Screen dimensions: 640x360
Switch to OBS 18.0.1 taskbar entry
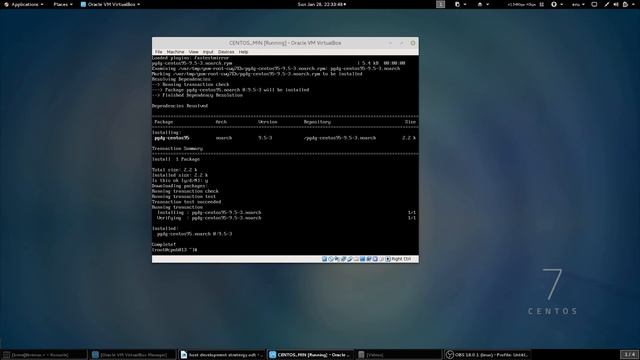[487, 355]
